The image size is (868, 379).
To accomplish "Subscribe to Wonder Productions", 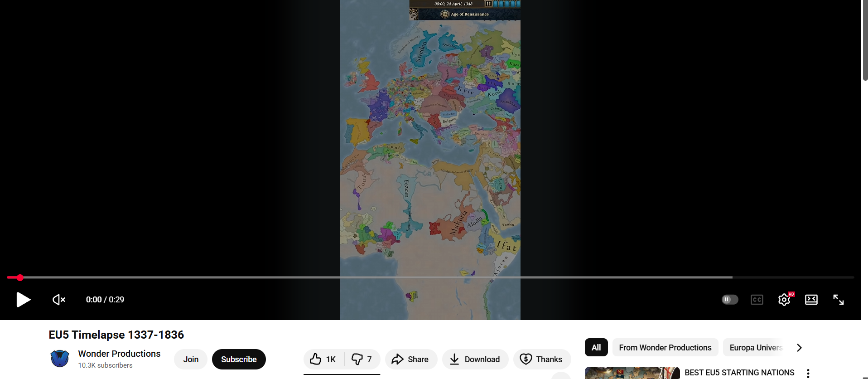I will tap(239, 360).
